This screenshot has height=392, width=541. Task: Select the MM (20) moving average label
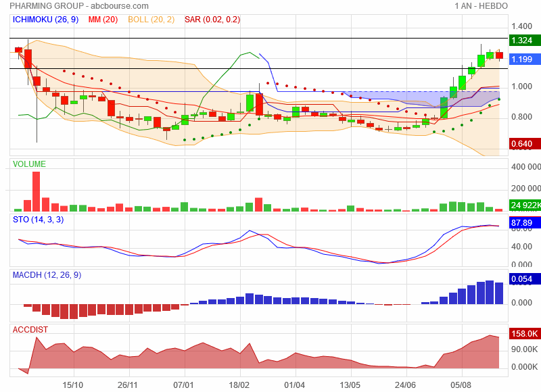click(x=103, y=20)
